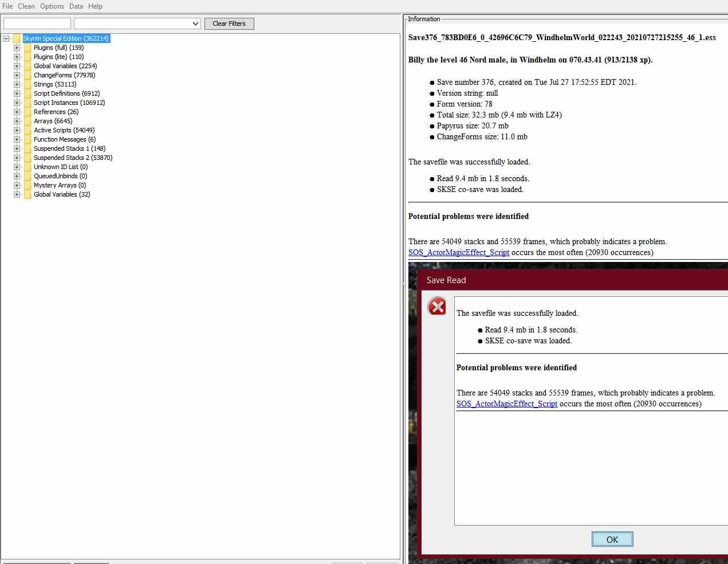Expand the Arrays (6645) node
Image resolution: width=728 pixels, height=564 pixels.
click(17, 121)
